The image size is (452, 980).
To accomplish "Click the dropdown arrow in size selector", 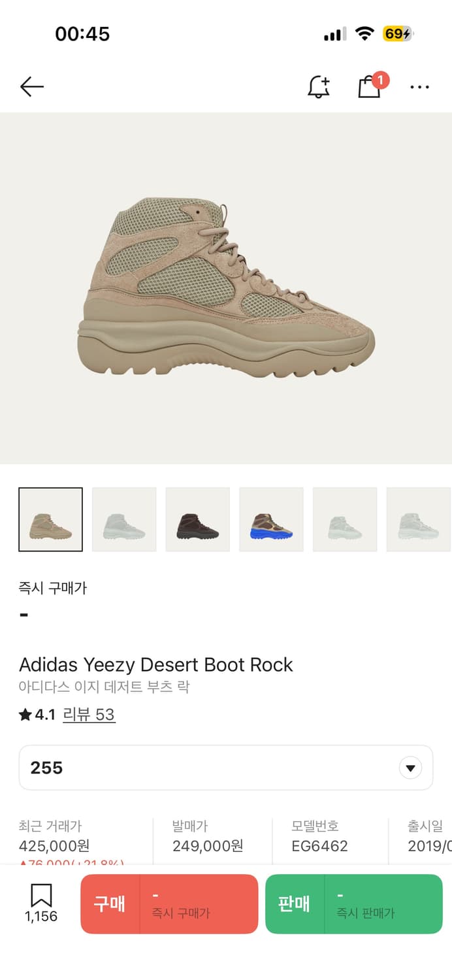I will coord(410,768).
